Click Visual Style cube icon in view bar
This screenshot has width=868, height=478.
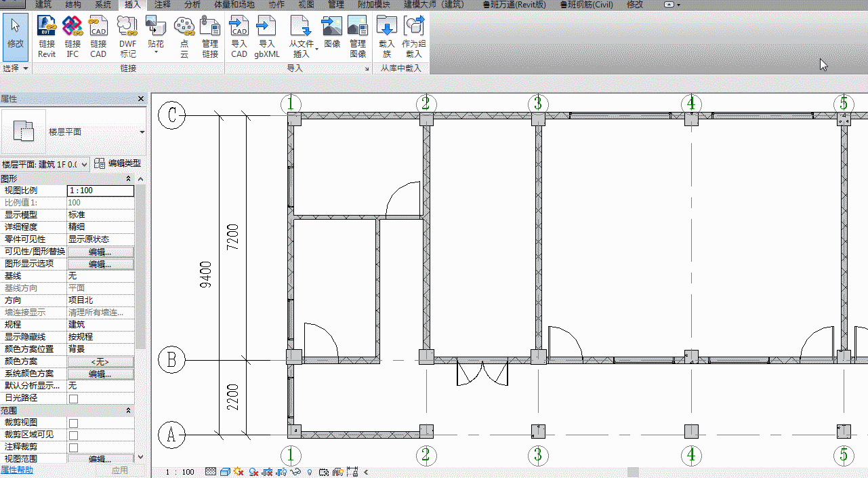pos(225,472)
